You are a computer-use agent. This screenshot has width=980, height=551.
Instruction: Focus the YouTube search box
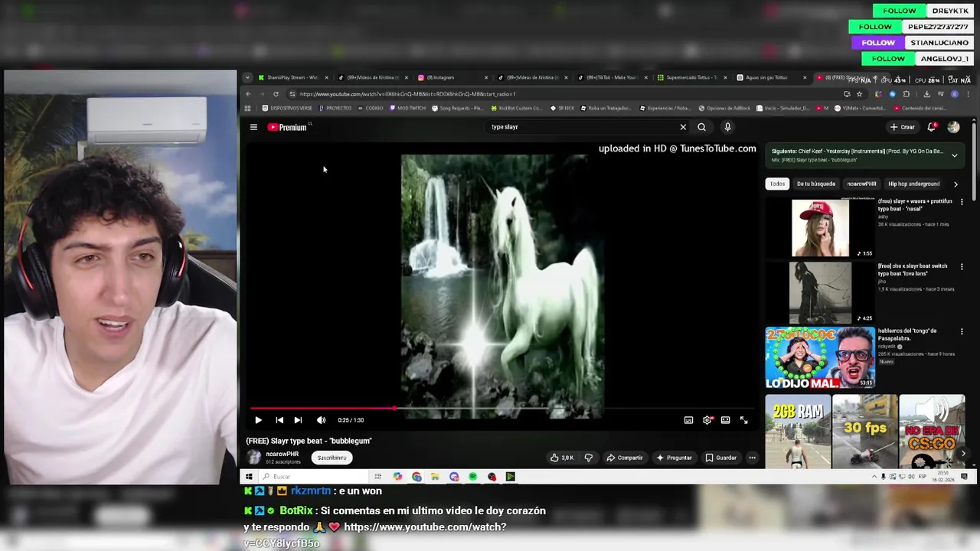click(582, 127)
